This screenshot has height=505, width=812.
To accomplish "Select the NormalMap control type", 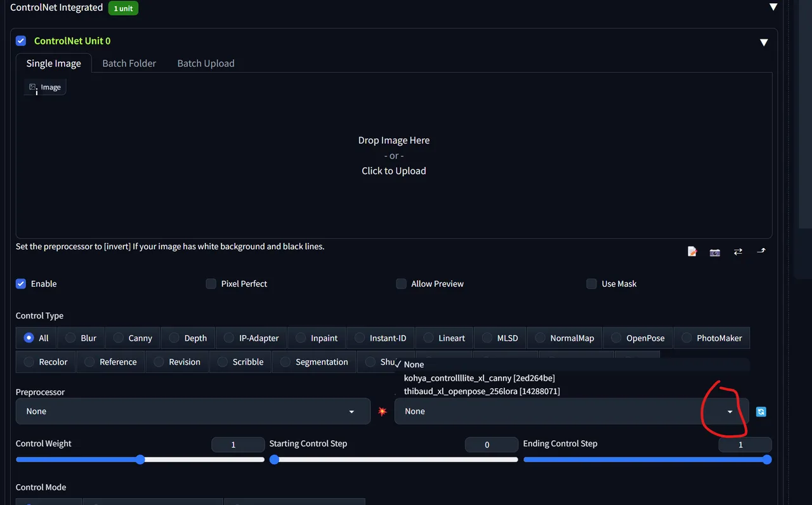I will tap(565, 338).
